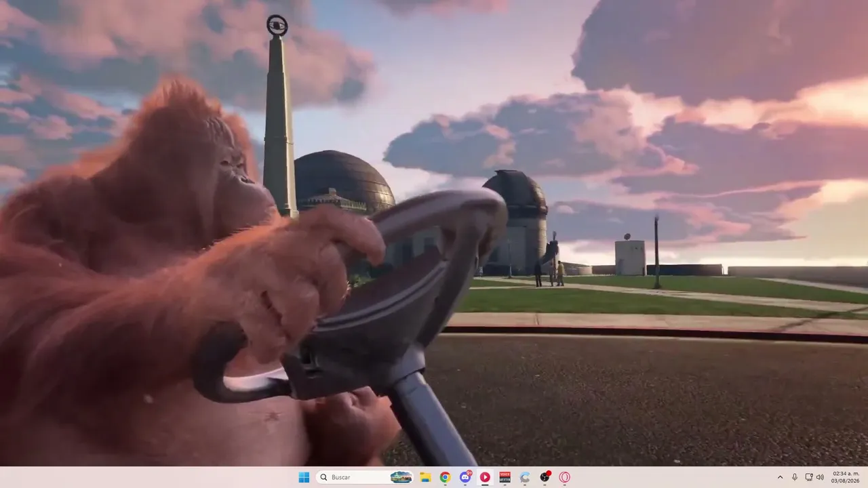
Task: Open the Windows Start menu
Action: 304,477
